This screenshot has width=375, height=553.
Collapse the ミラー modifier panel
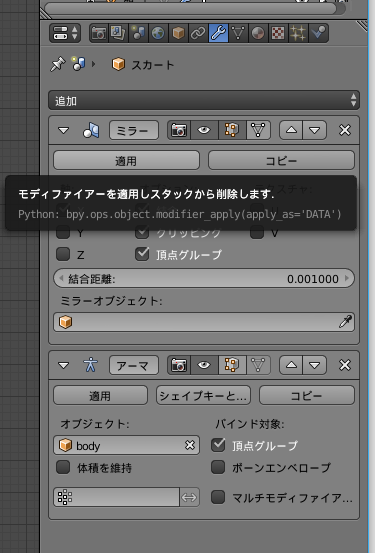coord(63,130)
